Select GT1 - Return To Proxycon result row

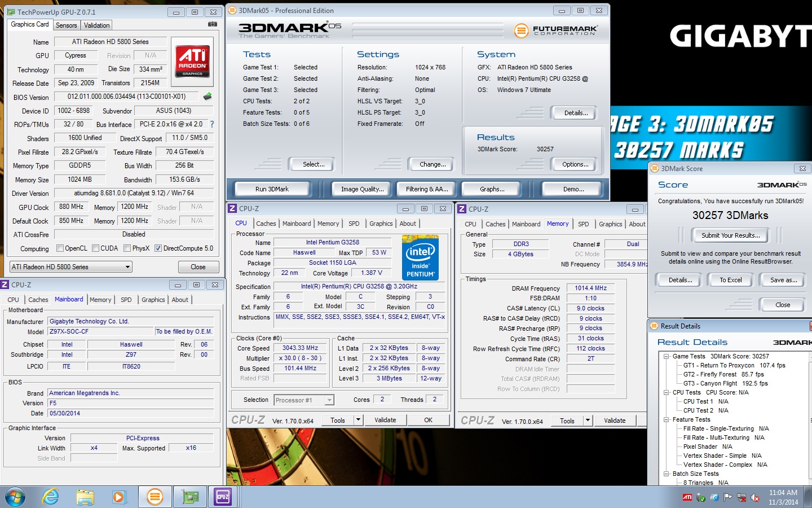734,365
